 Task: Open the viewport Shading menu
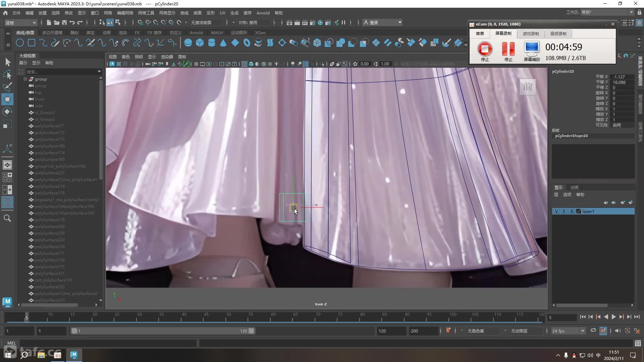pyautogui.click(x=125, y=57)
